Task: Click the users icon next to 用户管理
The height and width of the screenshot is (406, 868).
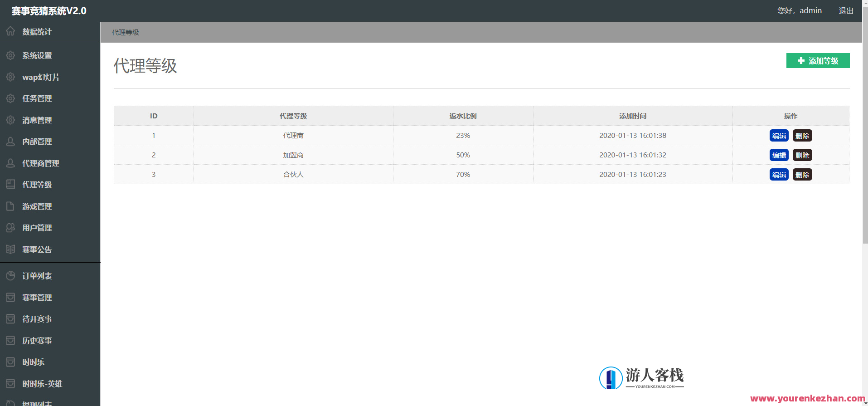Action: 10,228
